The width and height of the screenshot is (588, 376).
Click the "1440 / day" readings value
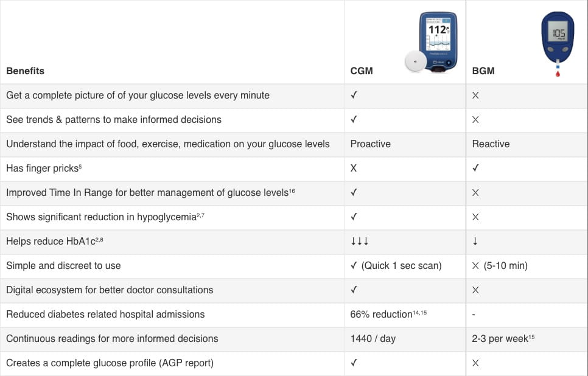click(x=373, y=338)
